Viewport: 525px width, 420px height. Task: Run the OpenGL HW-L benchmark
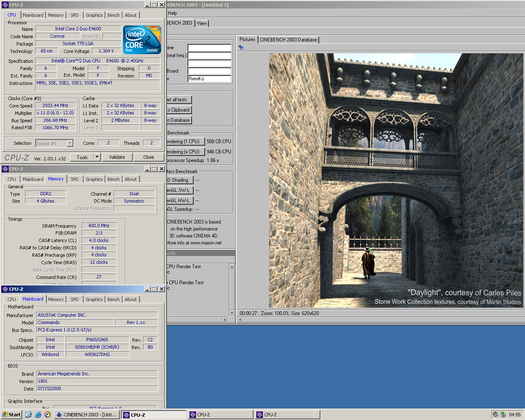180,201
